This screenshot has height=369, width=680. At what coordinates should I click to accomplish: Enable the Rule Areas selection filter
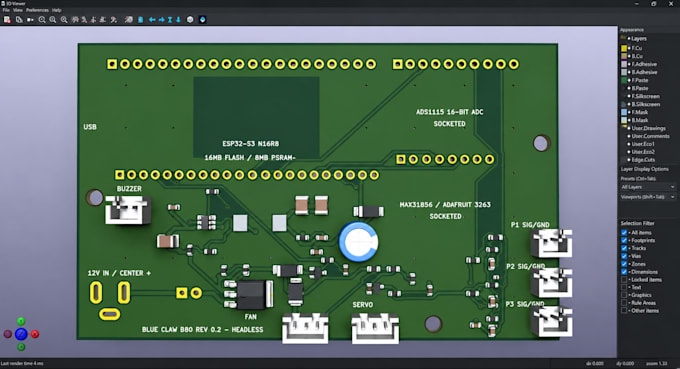(624, 303)
